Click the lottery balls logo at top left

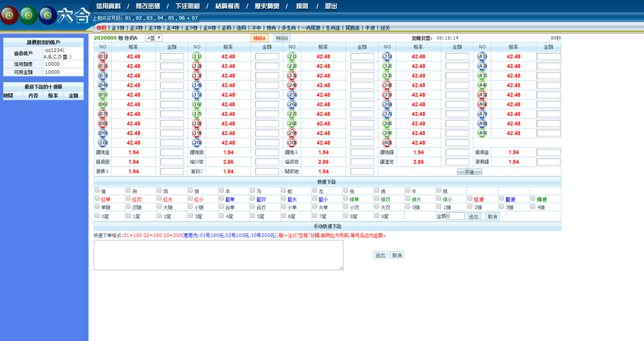[28, 15]
